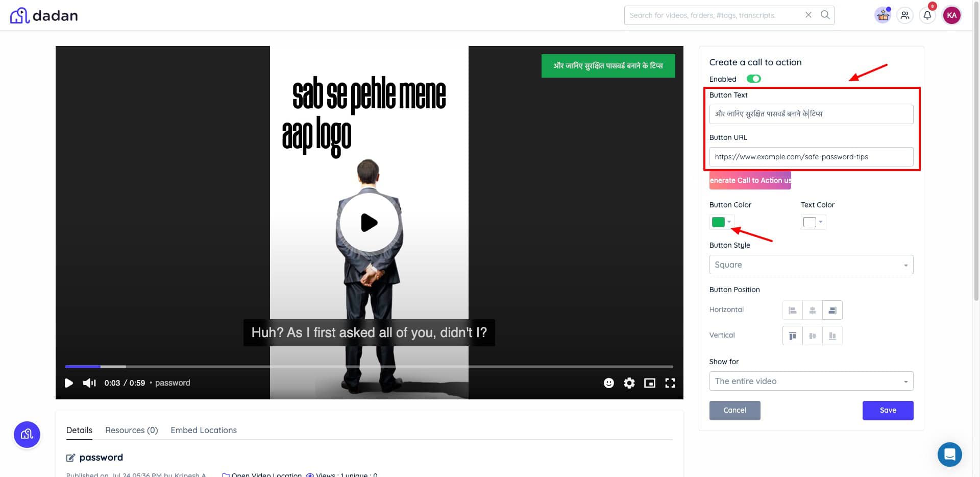The height and width of the screenshot is (477, 980).
Task: Cancel the call to action changes
Action: coord(734,410)
